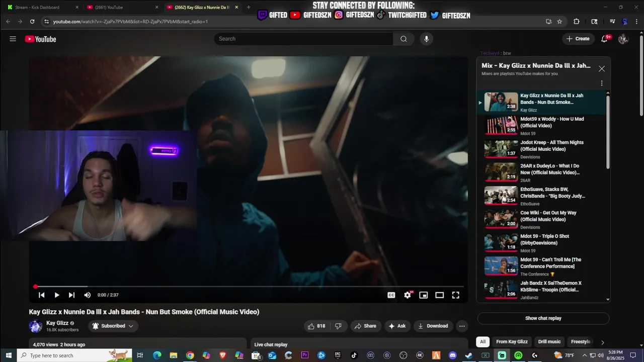Viewport: 644px width, 362px height.
Task: Dislike the video
Action: pos(338,326)
